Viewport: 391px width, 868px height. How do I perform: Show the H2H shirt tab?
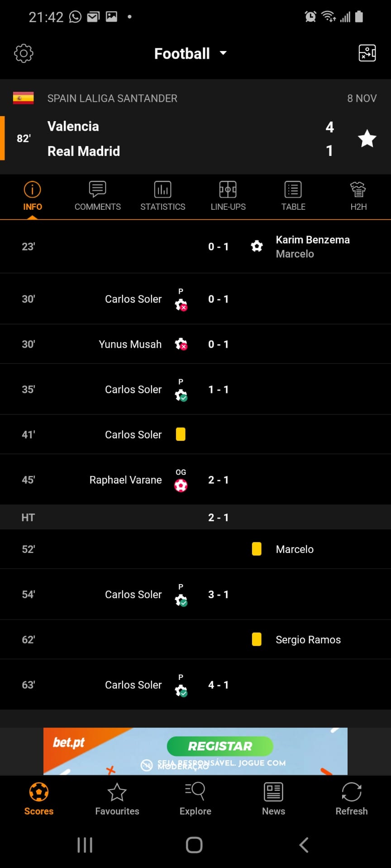(x=358, y=196)
